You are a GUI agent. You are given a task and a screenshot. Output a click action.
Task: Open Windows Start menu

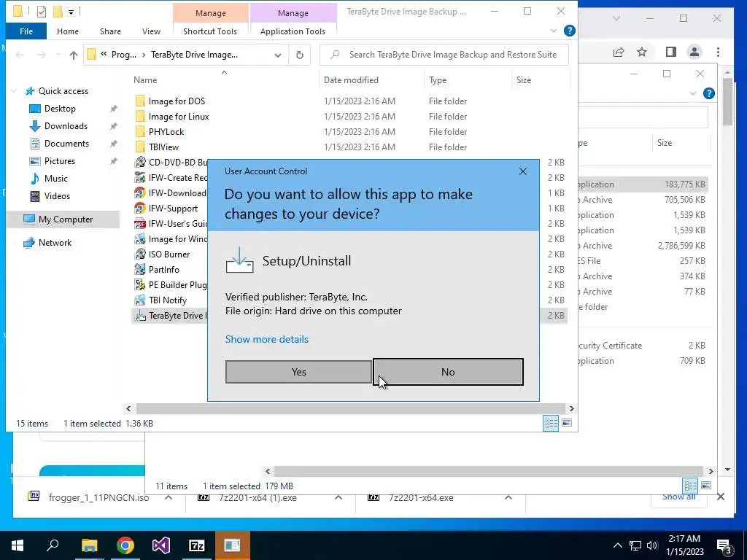coord(18,545)
